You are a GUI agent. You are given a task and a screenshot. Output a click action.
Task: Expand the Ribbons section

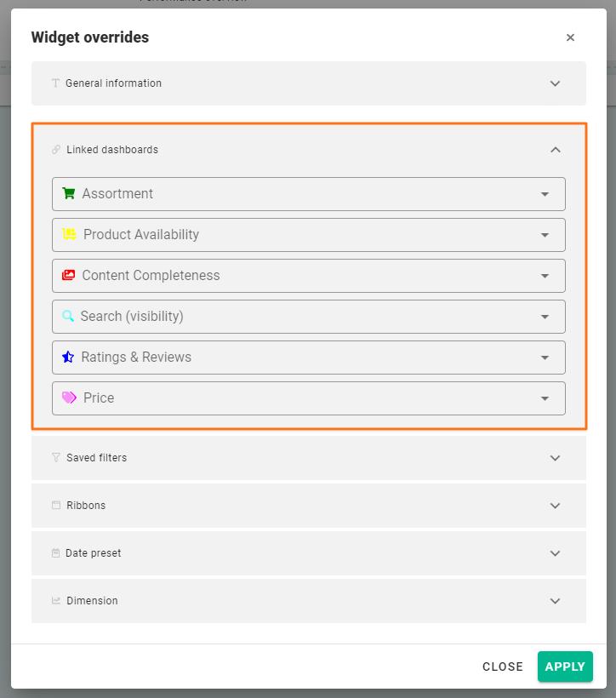click(x=555, y=506)
